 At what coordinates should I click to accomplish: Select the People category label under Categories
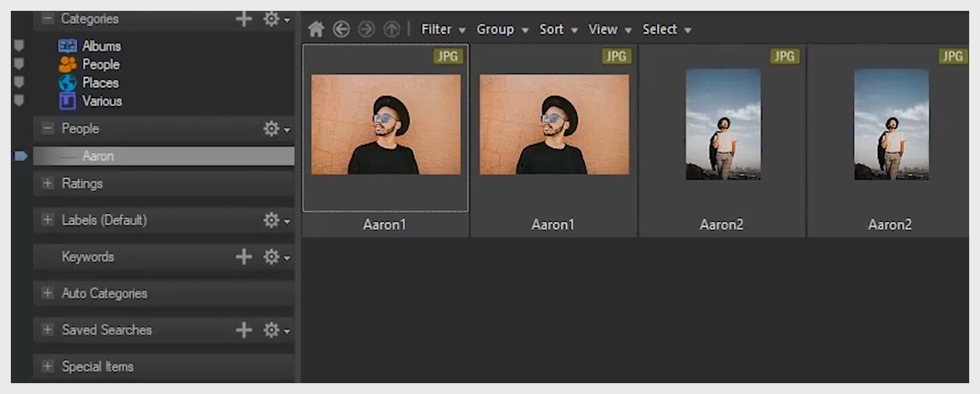coord(101,64)
